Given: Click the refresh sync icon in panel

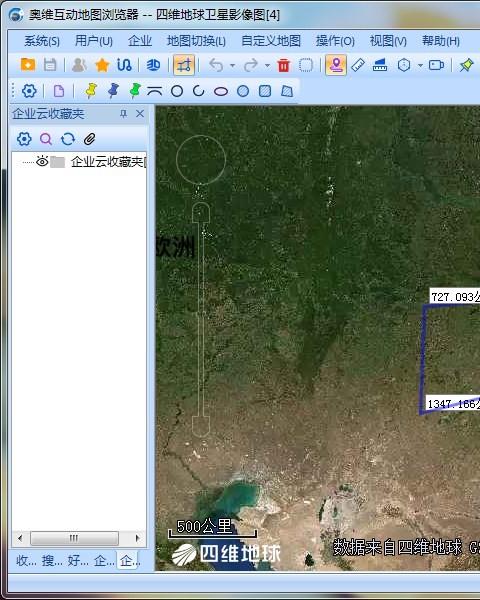Looking at the screenshot, I should pyautogui.click(x=68, y=139).
